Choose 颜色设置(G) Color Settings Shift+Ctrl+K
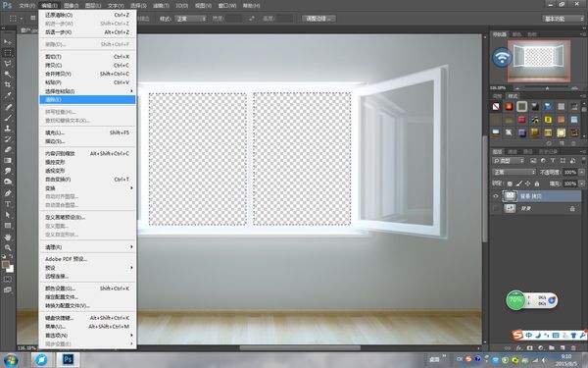The width and height of the screenshot is (588, 368). pos(87,289)
